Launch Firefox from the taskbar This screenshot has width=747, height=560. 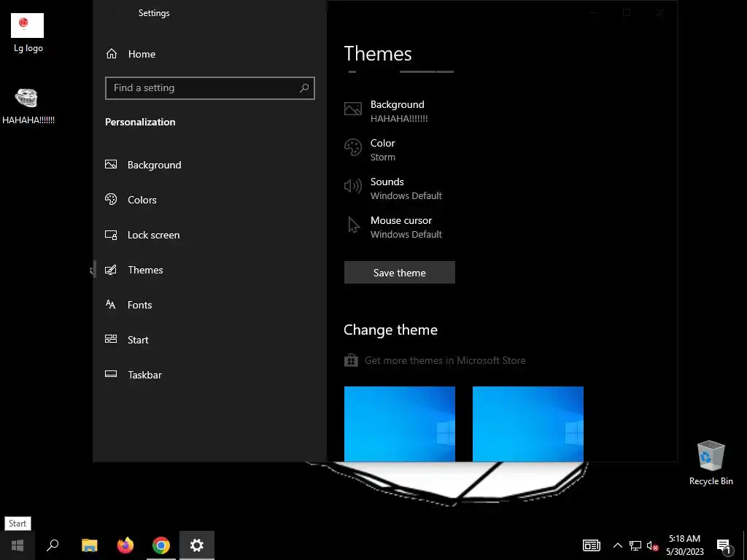(125, 545)
